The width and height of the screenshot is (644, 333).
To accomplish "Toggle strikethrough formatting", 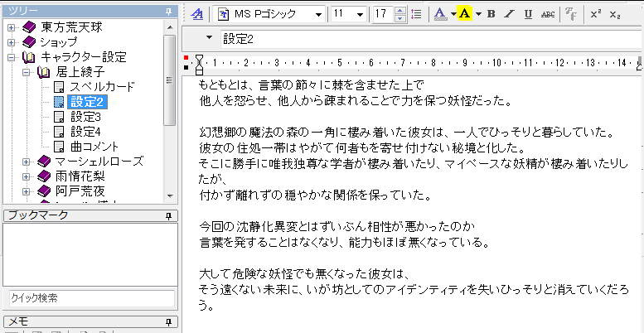I will 548,14.
